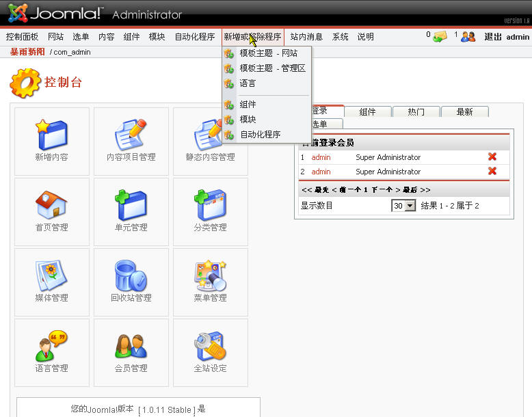The width and height of the screenshot is (532, 417).
Task: Click the 控制台 heading text
Action: 63,83
